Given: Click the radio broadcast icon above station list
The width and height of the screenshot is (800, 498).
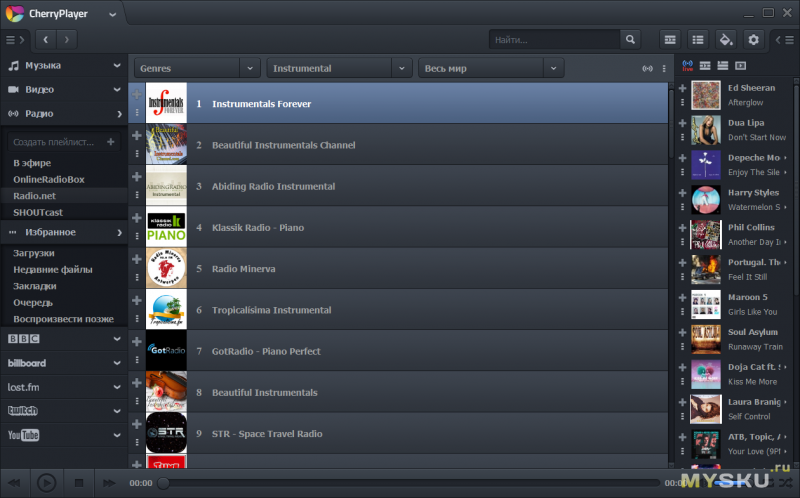Looking at the screenshot, I should click(647, 68).
